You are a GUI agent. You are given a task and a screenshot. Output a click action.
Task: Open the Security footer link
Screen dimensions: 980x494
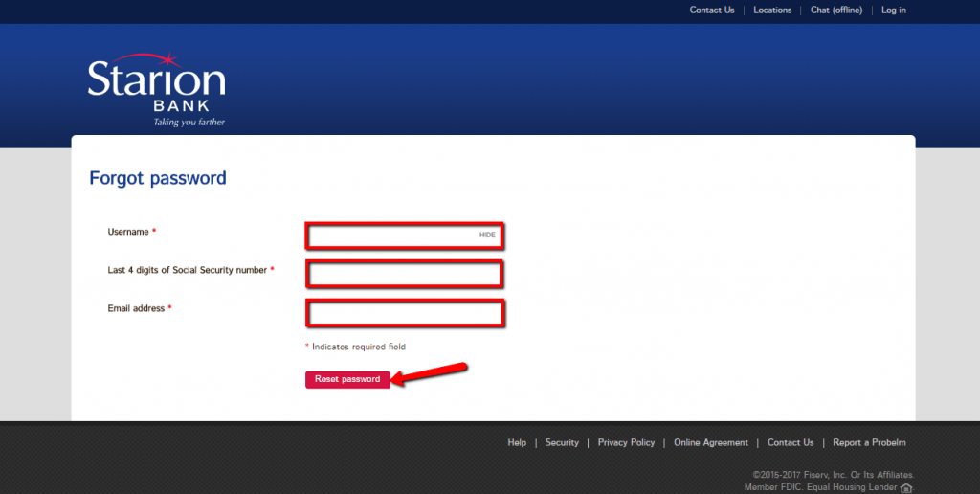click(562, 442)
